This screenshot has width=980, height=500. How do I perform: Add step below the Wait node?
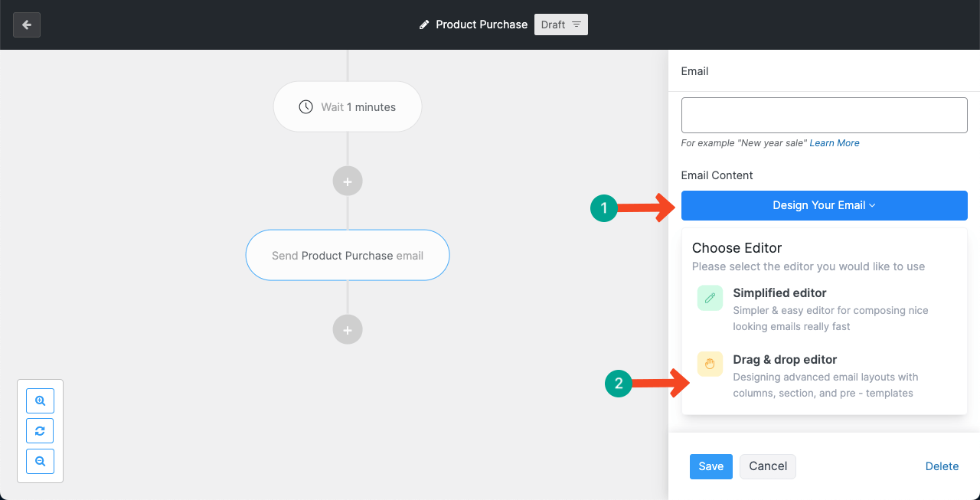click(348, 181)
